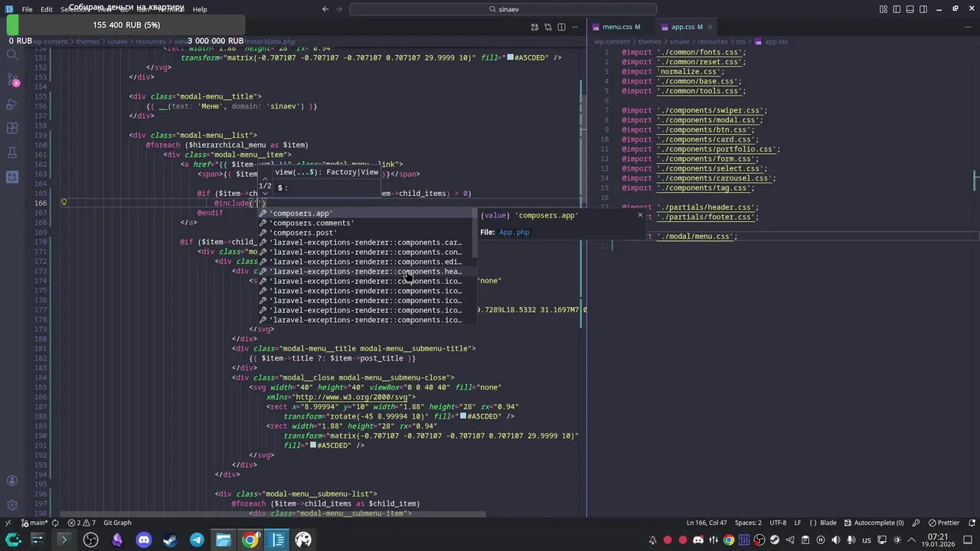Open the Edit menu
This screenshot has width=980, height=551.
47,9
